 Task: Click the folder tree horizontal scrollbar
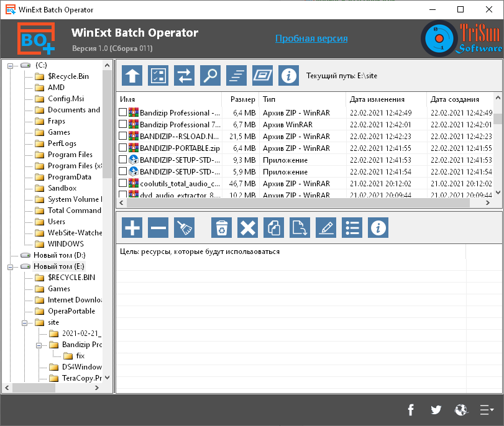34,387
